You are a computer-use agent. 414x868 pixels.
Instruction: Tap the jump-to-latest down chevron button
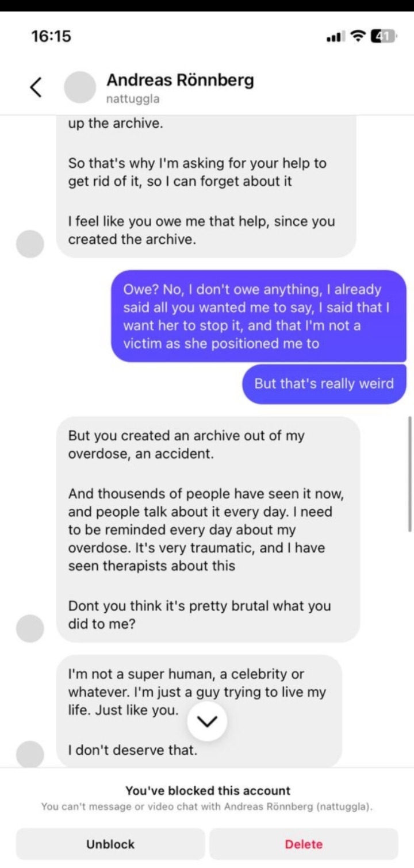click(207, 723)
